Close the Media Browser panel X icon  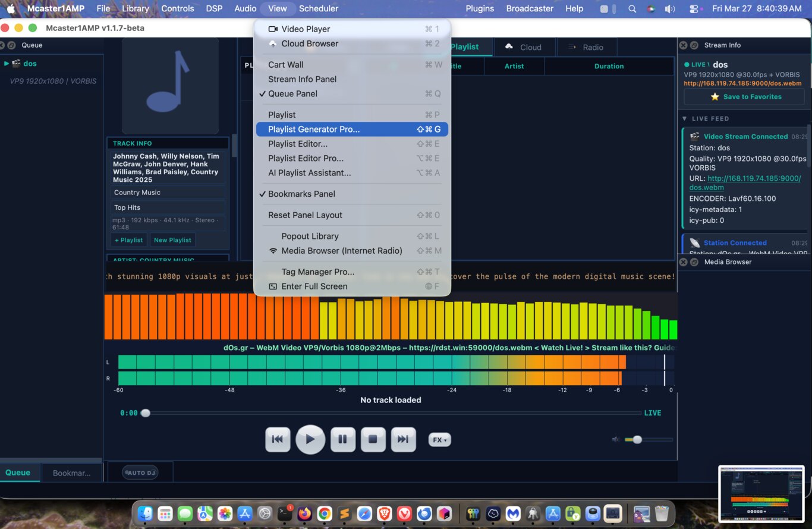click(684, 262)
